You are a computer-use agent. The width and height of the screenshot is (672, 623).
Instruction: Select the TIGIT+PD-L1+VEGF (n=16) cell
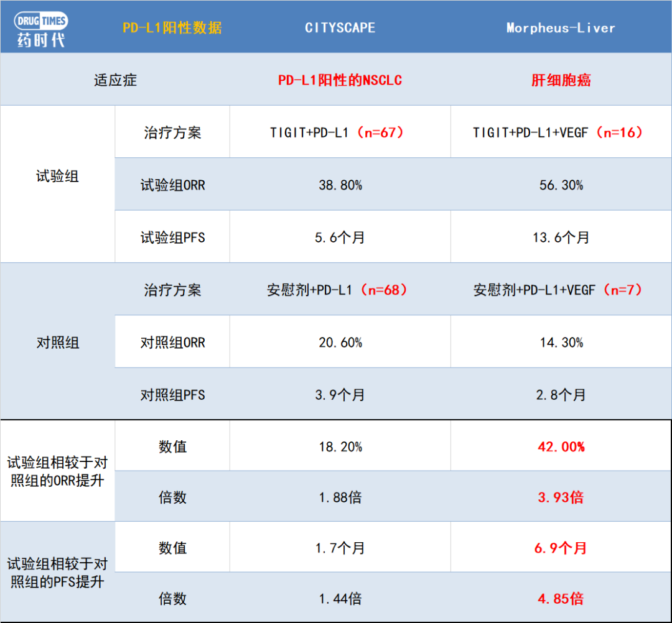pos(561,132)
